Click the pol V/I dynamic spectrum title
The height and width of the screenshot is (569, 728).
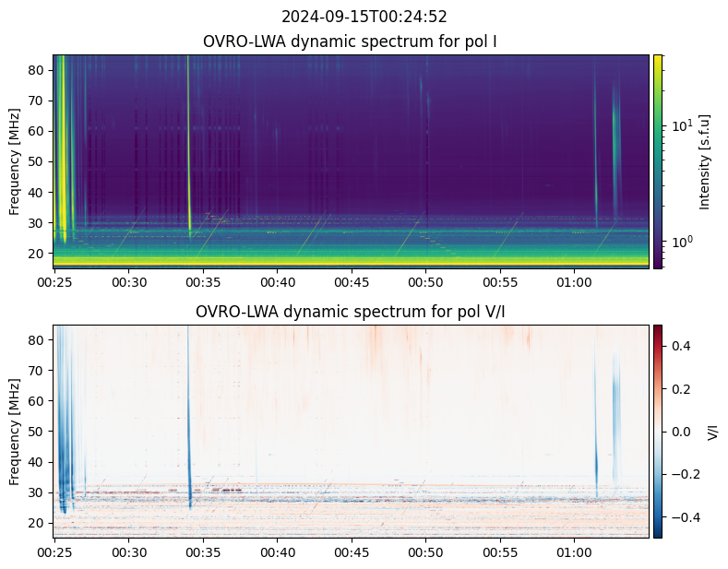coord(350,312)
